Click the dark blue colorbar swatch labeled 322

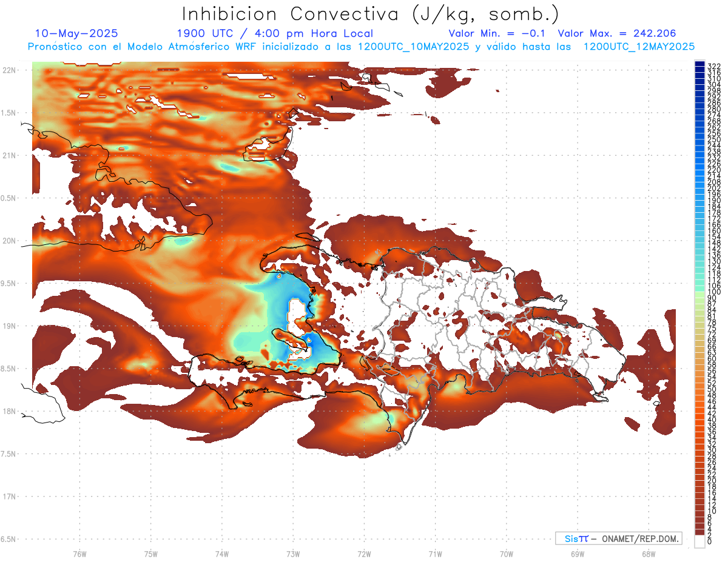699,64
